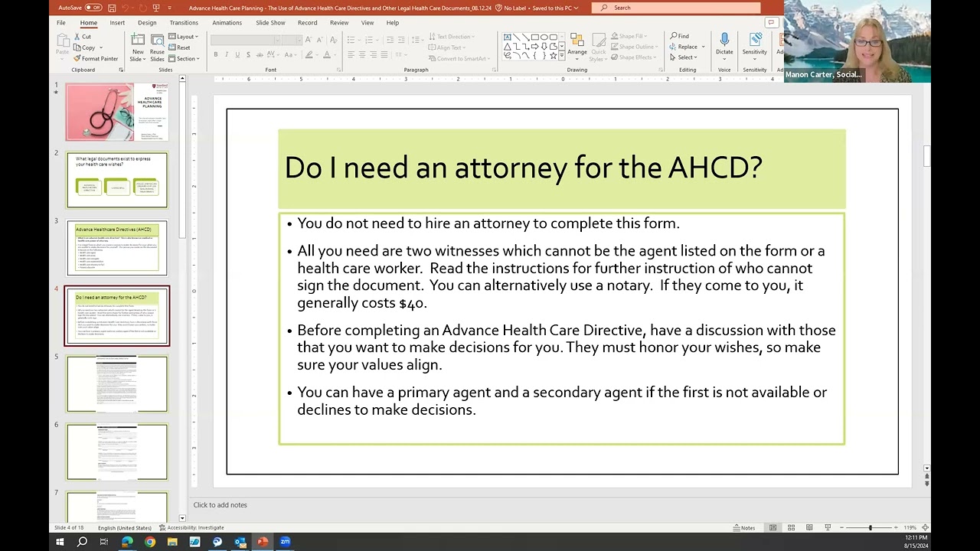Expand the Select dropdown in Editing
Viewport: 980px width, 551px height.
683,57
